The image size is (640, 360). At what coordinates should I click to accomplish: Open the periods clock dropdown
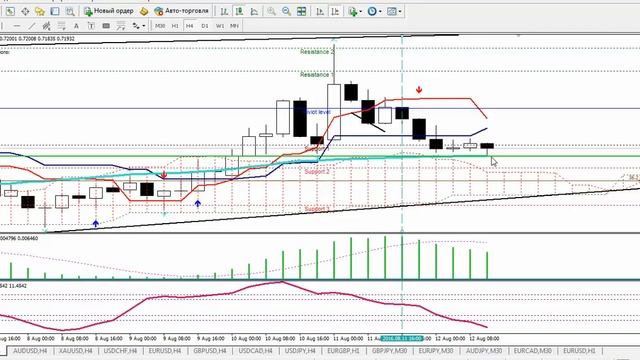[374, 11]
